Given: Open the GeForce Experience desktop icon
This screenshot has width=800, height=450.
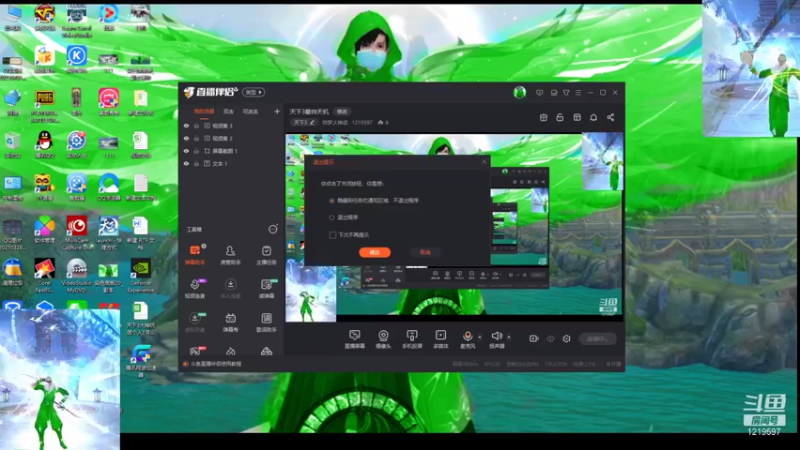Looking at the screenshot, I should coord(140,276).
